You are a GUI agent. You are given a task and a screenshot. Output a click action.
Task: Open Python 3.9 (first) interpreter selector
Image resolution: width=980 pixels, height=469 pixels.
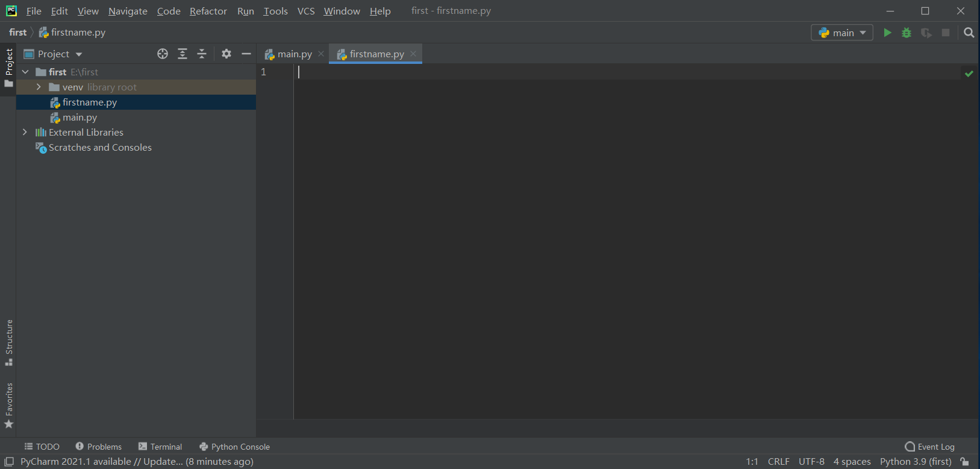click(916, 462)
